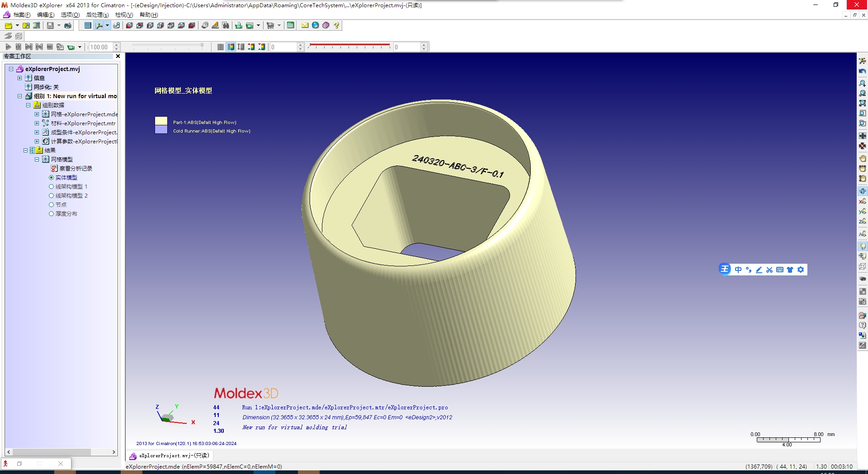868x474 pixels.
Task: Click the stop animation button
Action: 50,47
